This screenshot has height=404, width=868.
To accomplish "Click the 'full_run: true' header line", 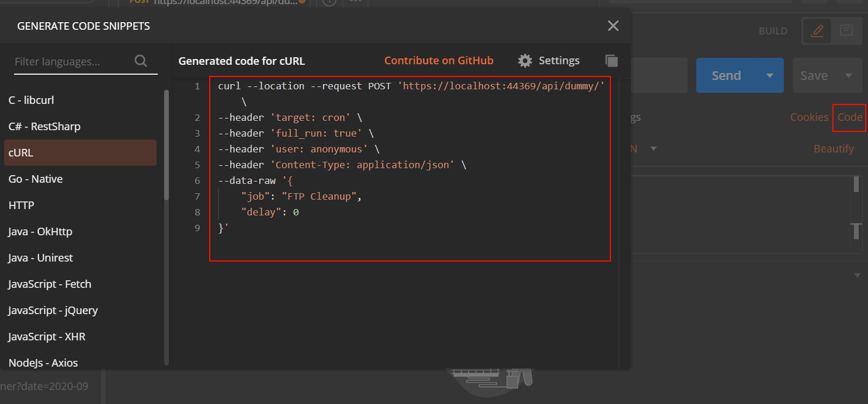I will tap(296, 134).
